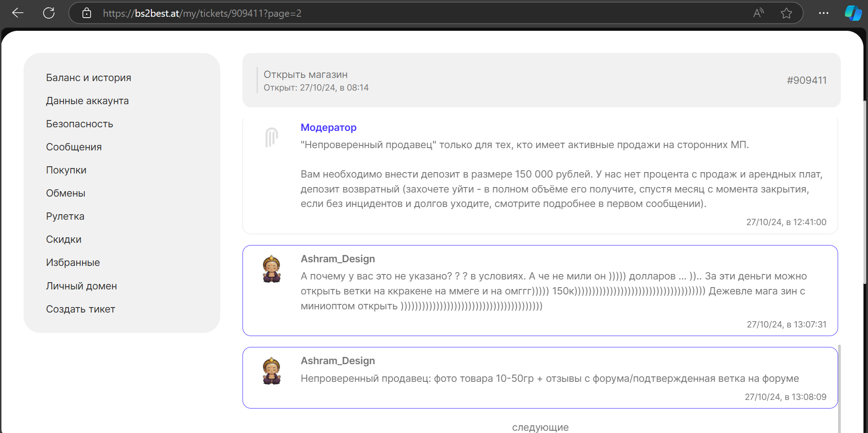Open Сообщения in the sidebar
The height and width of the screenshot is (433, 868).
click(74, 147)
